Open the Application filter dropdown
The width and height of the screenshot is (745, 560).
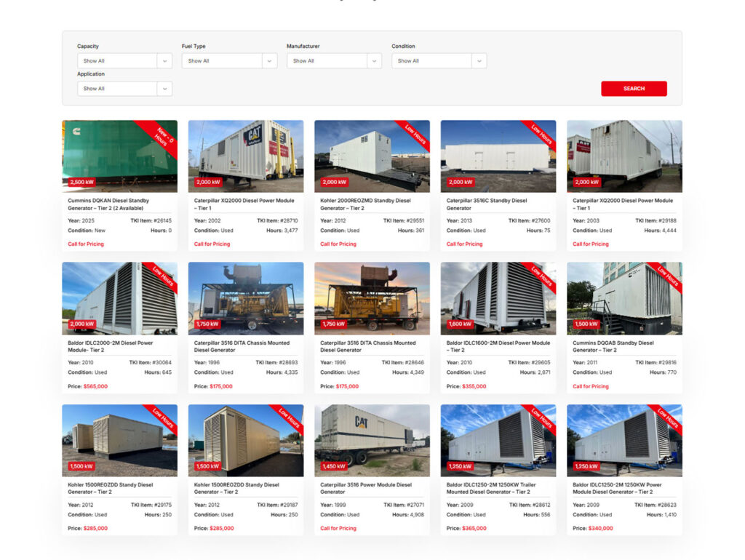coord(124,88)
